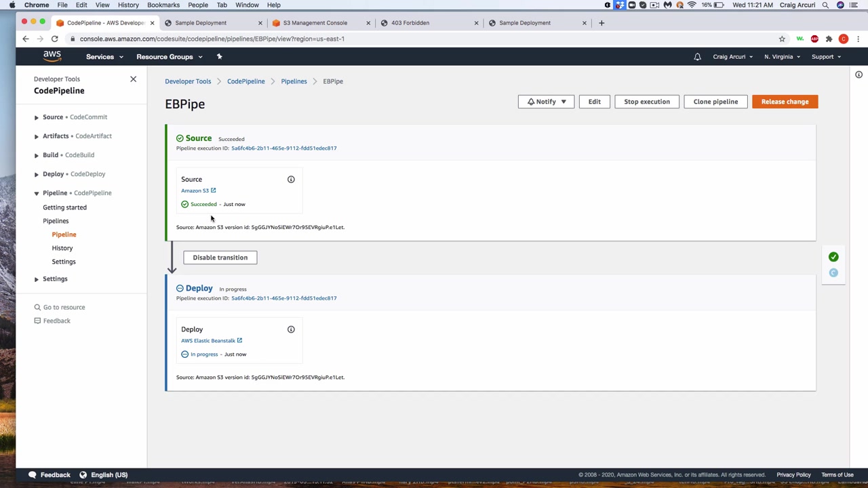The image size is (868, 488).
Task: Open the page info panel icon
Action: click(859, 75)
